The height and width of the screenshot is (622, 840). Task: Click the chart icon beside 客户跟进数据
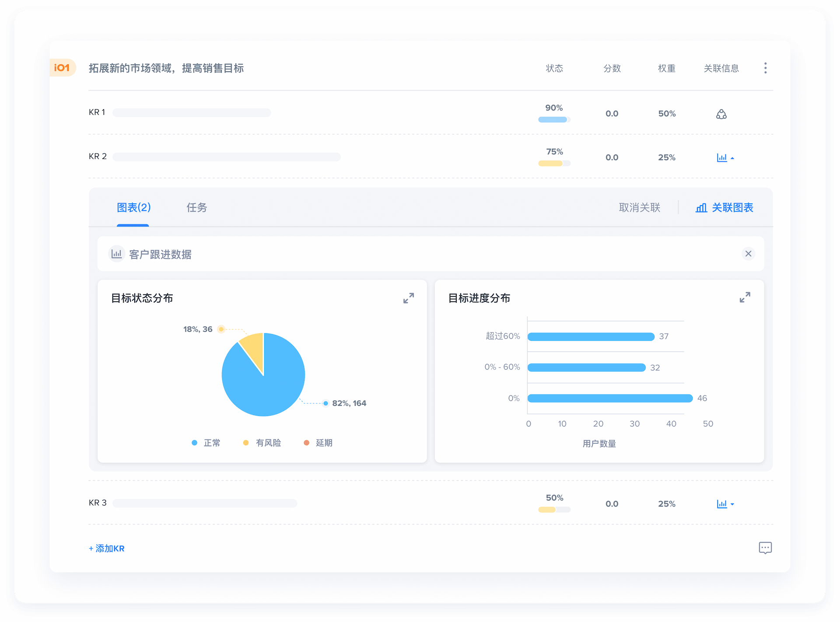point(116,254)
